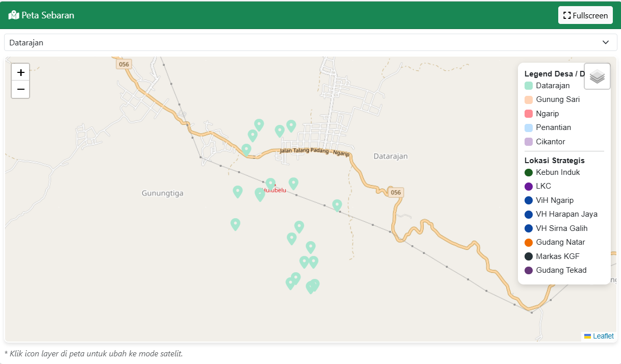The image size is (621, 364).
Task: Select Kebun Induk in the legend
Action: pyautogui.click(x=558, y=172)
